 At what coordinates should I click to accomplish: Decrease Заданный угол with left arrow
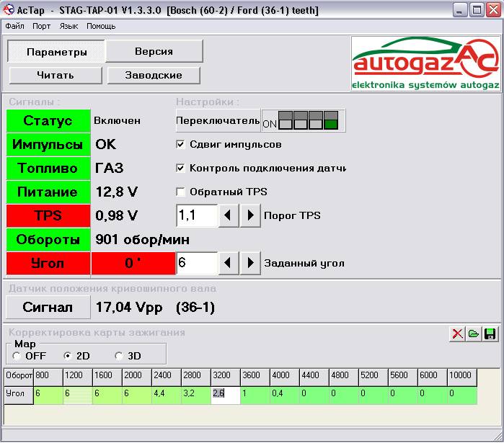coord(229,263)
